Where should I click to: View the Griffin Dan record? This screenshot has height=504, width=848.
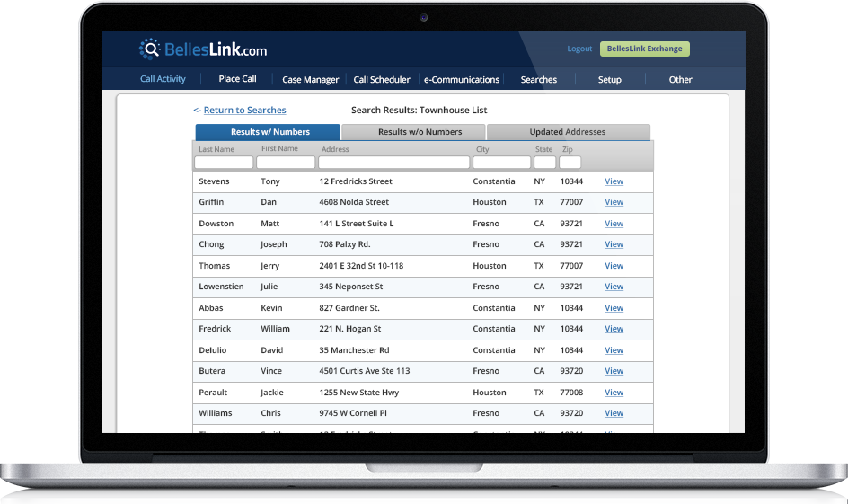pyautogui.click(x=614, y=202)
